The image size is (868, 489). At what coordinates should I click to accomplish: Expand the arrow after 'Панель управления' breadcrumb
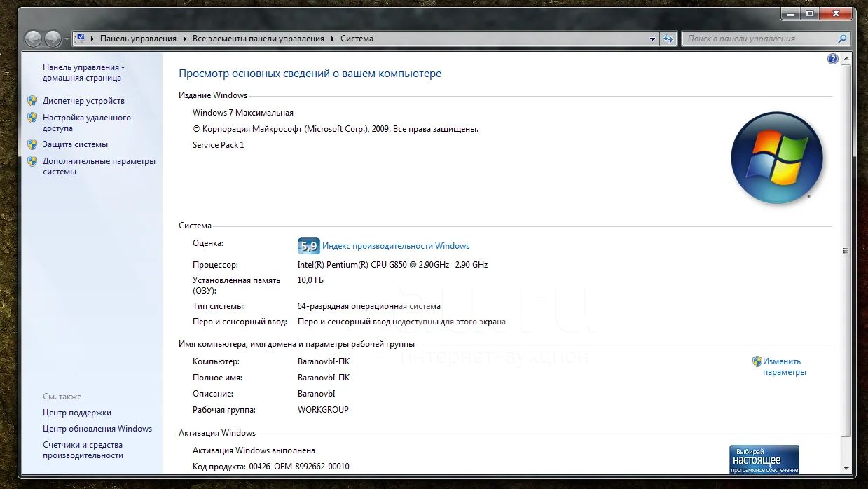(x=186, y=39)
